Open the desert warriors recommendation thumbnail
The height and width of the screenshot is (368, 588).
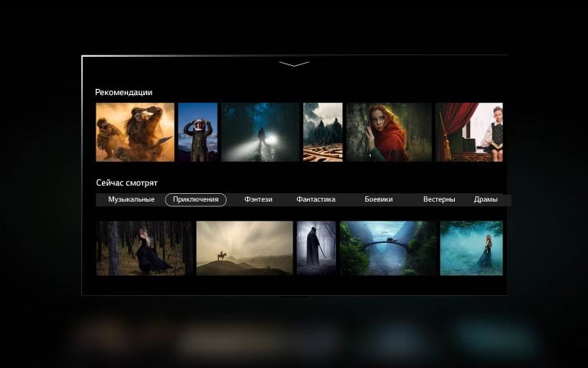pos(135,132)
